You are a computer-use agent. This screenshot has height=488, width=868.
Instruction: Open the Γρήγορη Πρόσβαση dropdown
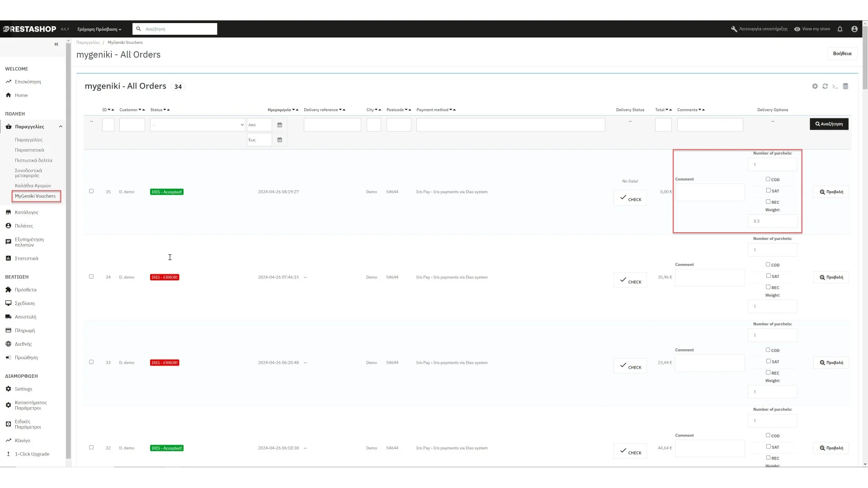coord(99,29)
